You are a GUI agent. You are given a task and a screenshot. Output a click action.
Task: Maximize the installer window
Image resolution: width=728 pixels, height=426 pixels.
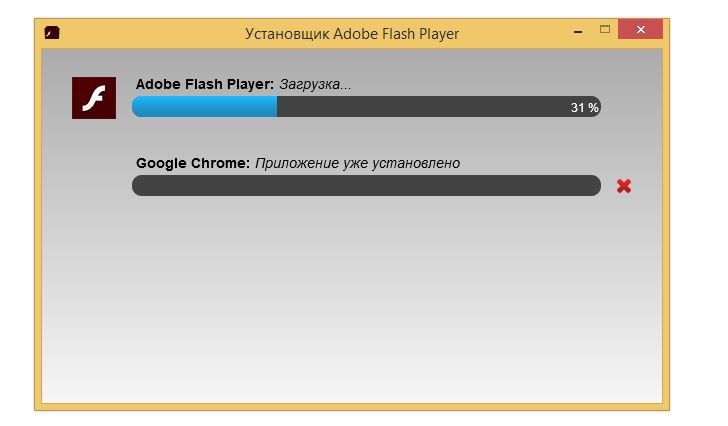pyautogui.click(x=604, y=29)
